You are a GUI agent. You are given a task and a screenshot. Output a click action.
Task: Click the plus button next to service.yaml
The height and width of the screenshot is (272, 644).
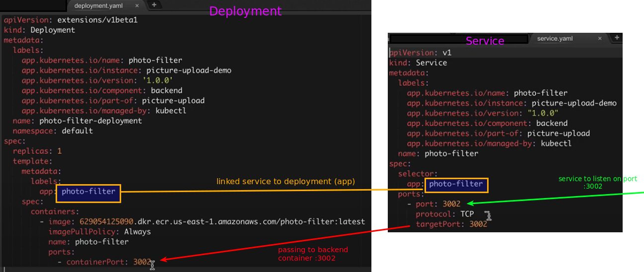coord(617,38)
